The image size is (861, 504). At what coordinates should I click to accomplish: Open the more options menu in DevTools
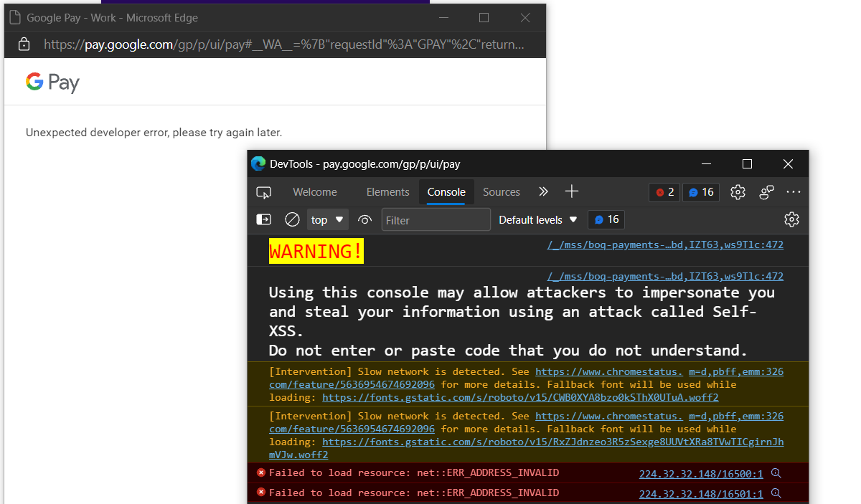click(x=793, y=191)
